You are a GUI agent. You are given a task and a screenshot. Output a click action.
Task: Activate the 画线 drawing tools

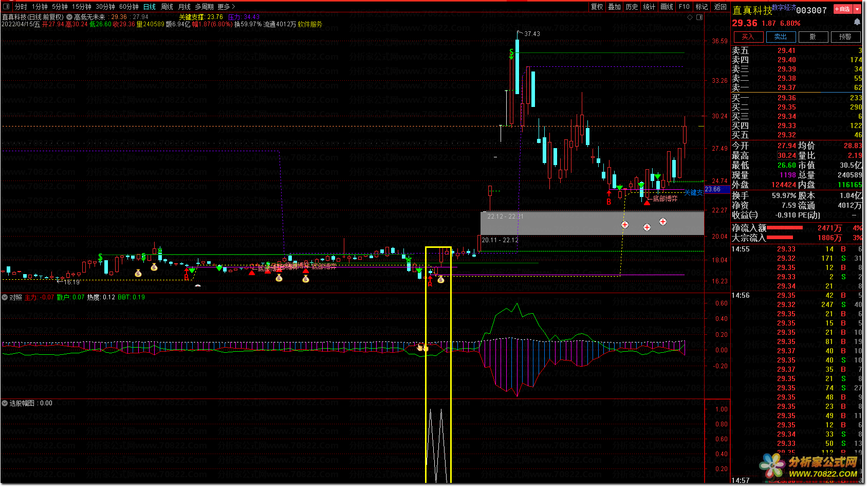[667, 7]
